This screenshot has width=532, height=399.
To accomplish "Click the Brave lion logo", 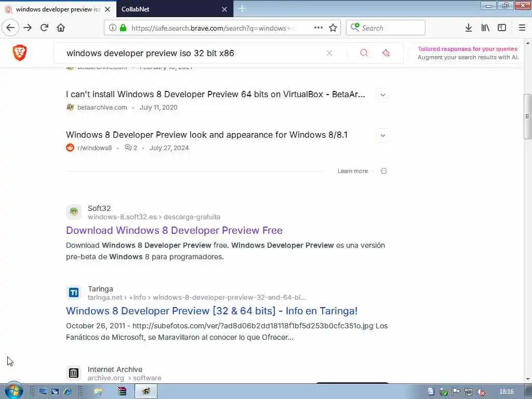I will click(20, 53).
